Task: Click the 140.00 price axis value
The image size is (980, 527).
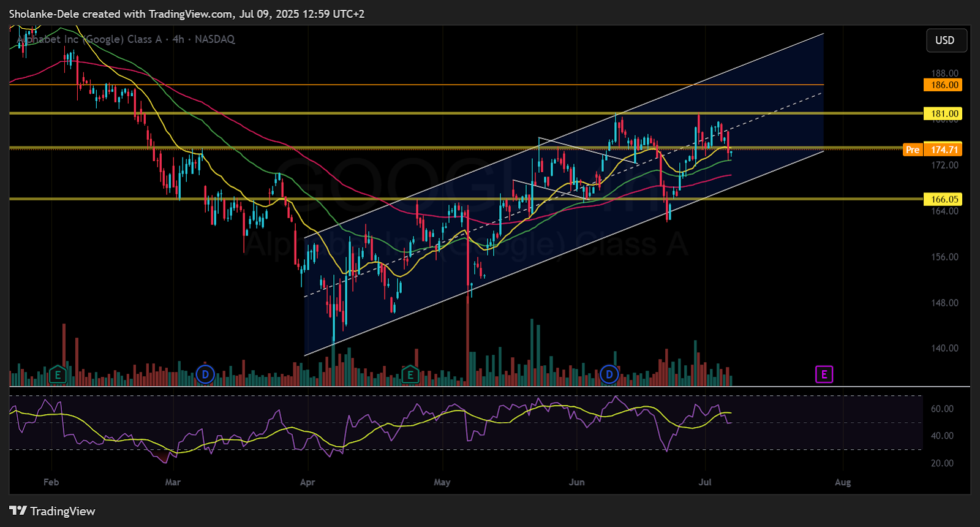Action: pos(944,348)
